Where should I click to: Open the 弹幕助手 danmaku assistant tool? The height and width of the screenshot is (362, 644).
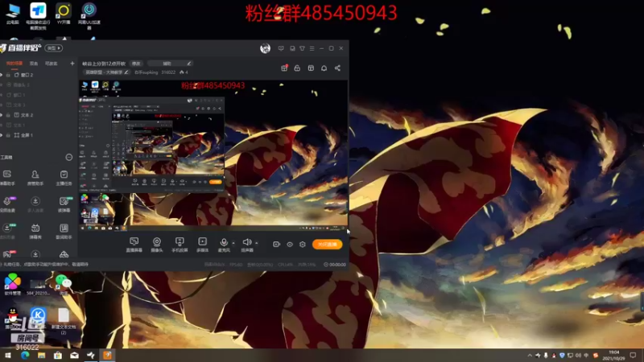(x=7, y=178)
